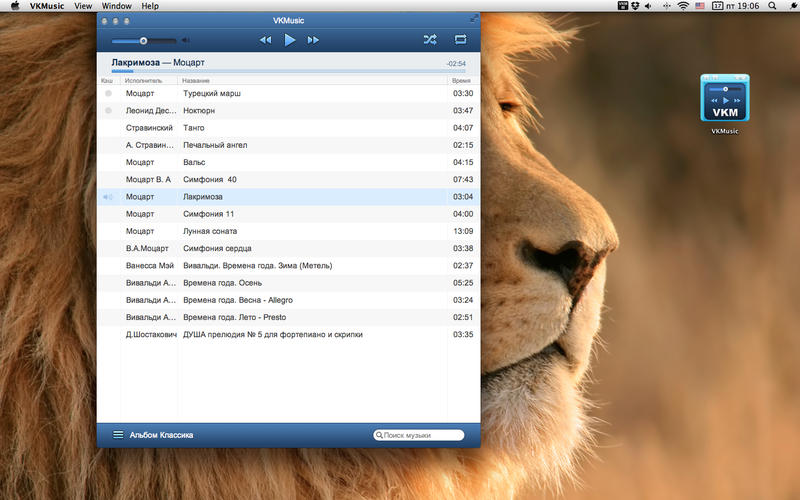Toggle shuffle mode icon
Screen dimensions: 800x500
click(430, 39)
